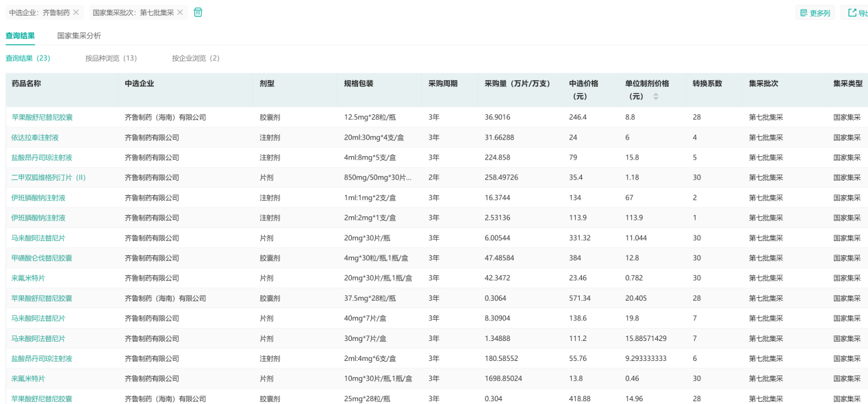Remove the 中选企业: 齐鲁制药 filter tag
Viewport: 868px width, 404px height.
tap(76, 12)
